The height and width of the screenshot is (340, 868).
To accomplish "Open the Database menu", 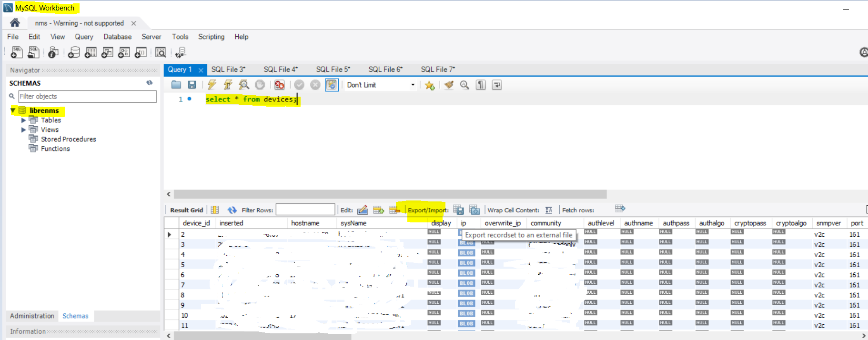I will click(x=118, y=37).
